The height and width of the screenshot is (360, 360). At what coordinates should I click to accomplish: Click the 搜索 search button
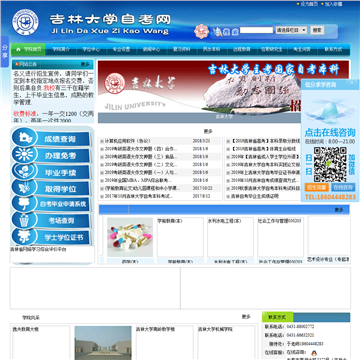tap(317, 30)
